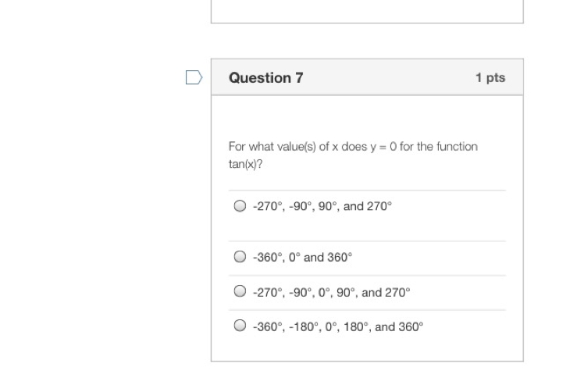Select the radio button for -270°, -90°, 90°, and 270°

tap(240, 205)
